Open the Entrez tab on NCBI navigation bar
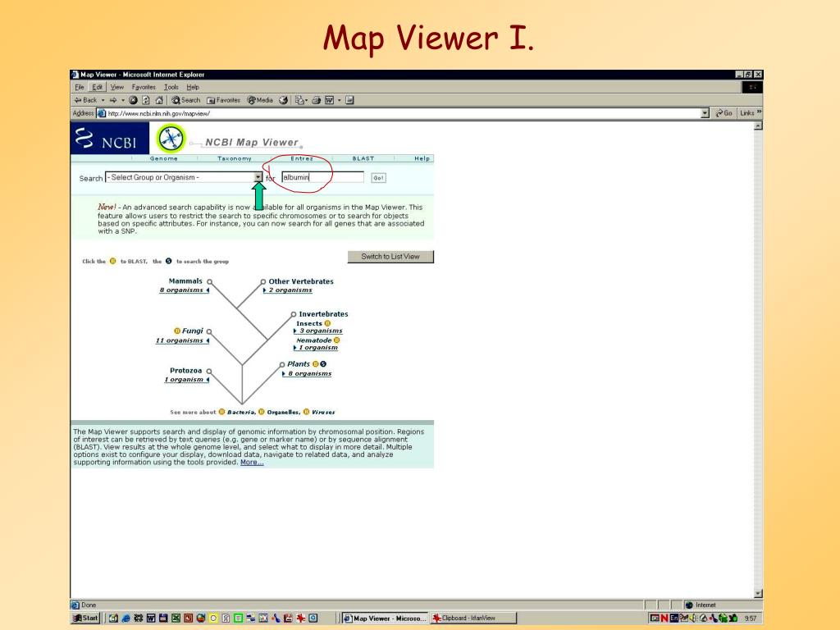 coord(302,158)
